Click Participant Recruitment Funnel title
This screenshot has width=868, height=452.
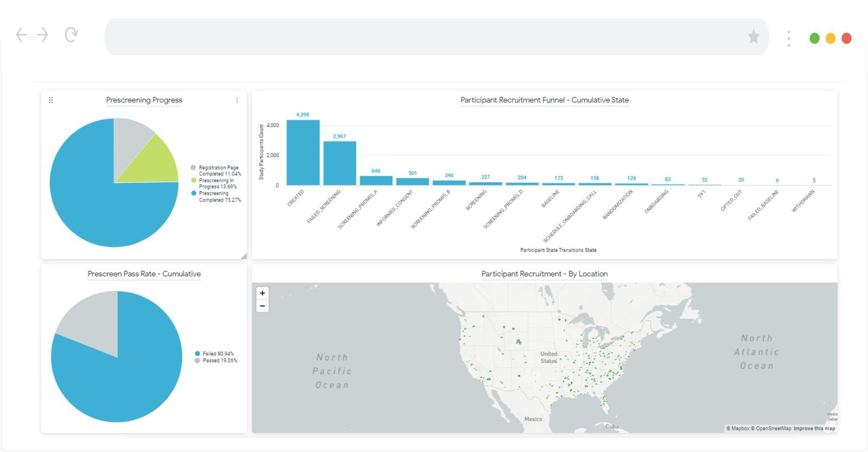coord(544,100)
